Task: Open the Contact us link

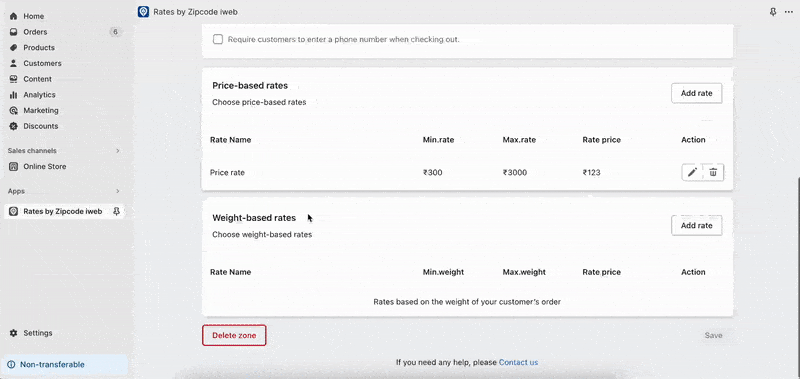Action: pyautogui.click(x=518, y=363)
